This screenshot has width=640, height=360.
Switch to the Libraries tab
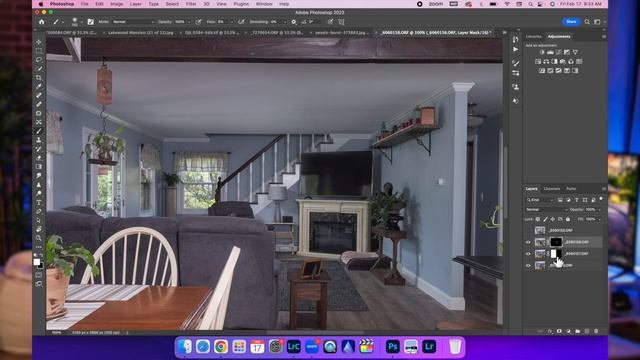tap(533, 36)
